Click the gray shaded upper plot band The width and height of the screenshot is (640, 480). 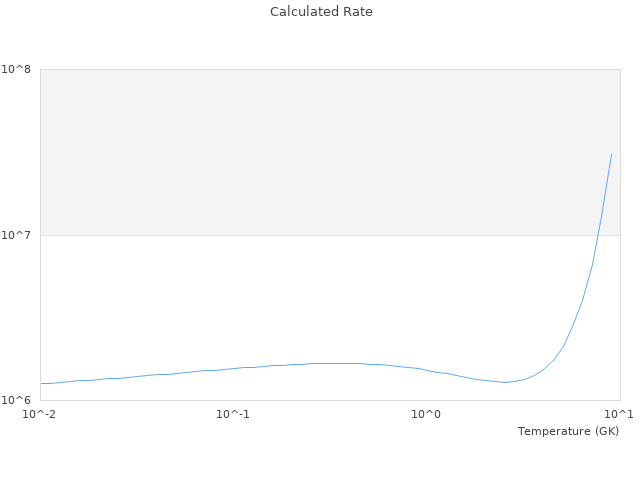(300, 150)
